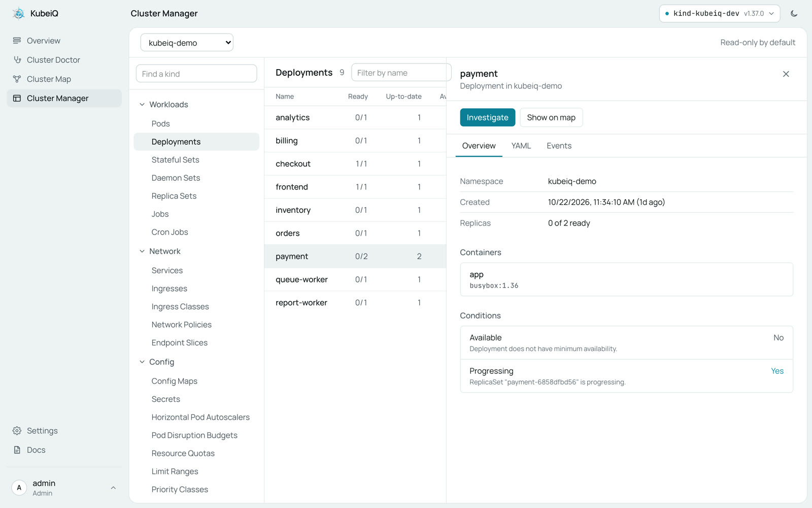Open the Cluster Map icon
The width and height of the screenshot is (812, 508).
point(17,79)
